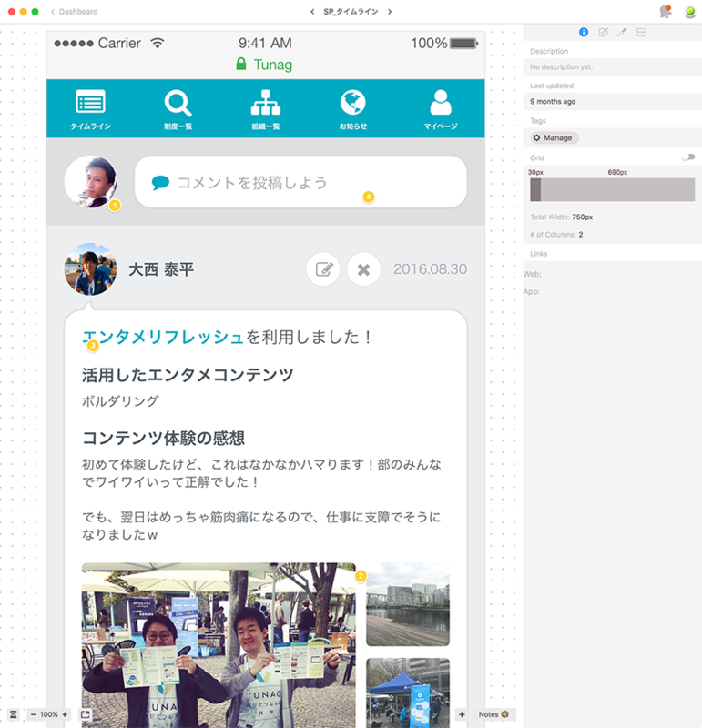Open the color palette styleguide tab
Image resolution: width=702 pixels, height=728 pixels.
point(603,32)
